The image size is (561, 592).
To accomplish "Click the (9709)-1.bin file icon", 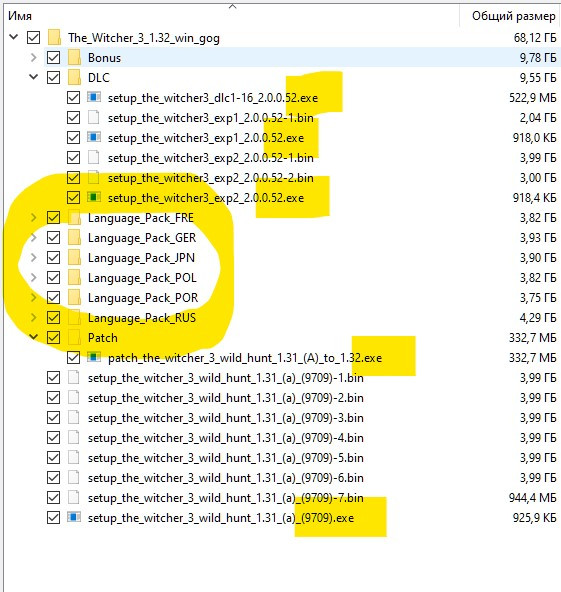I will click(x=74, y=377).
